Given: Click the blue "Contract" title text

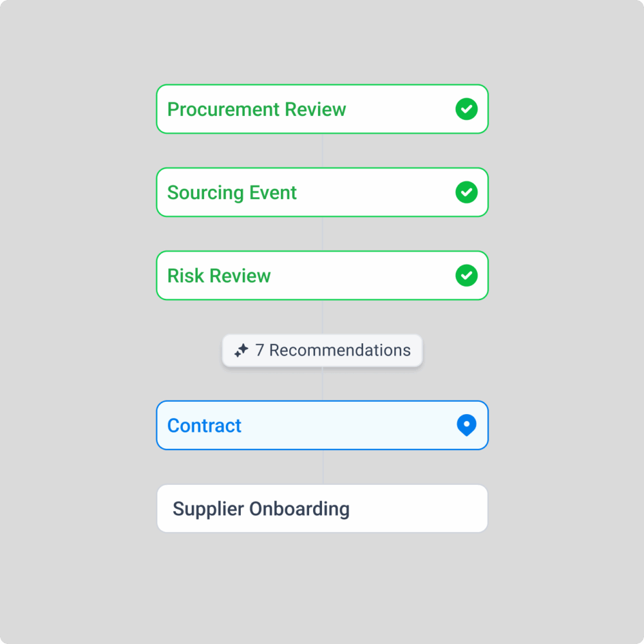Looking at the screenshot, I should click(204, 425).
